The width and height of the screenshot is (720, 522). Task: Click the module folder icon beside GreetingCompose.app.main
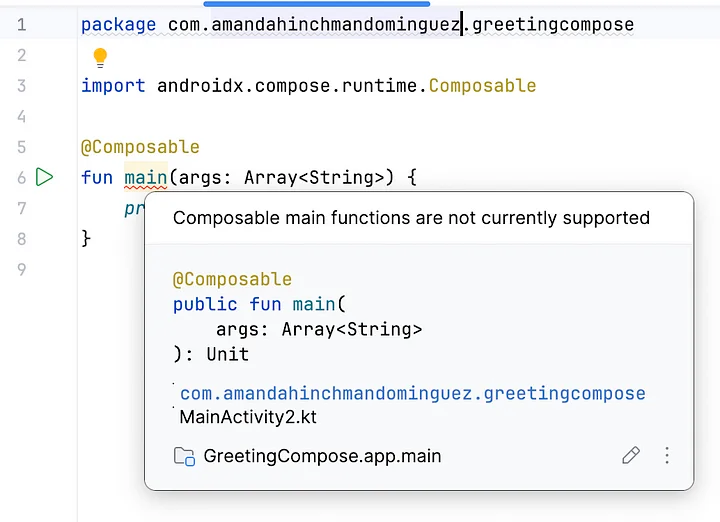[x=184, y=456]
